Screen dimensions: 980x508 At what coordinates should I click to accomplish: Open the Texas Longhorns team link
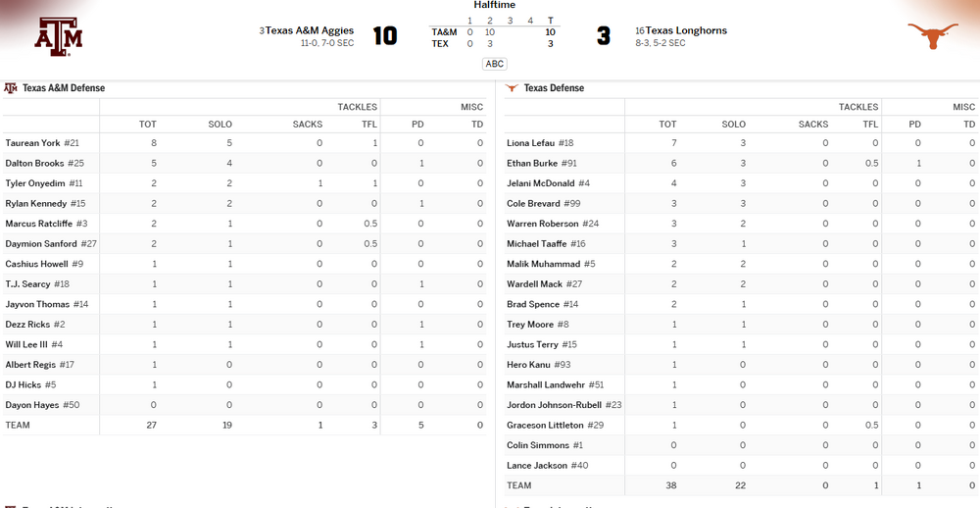pyautogui.click(x=686, y=30)
